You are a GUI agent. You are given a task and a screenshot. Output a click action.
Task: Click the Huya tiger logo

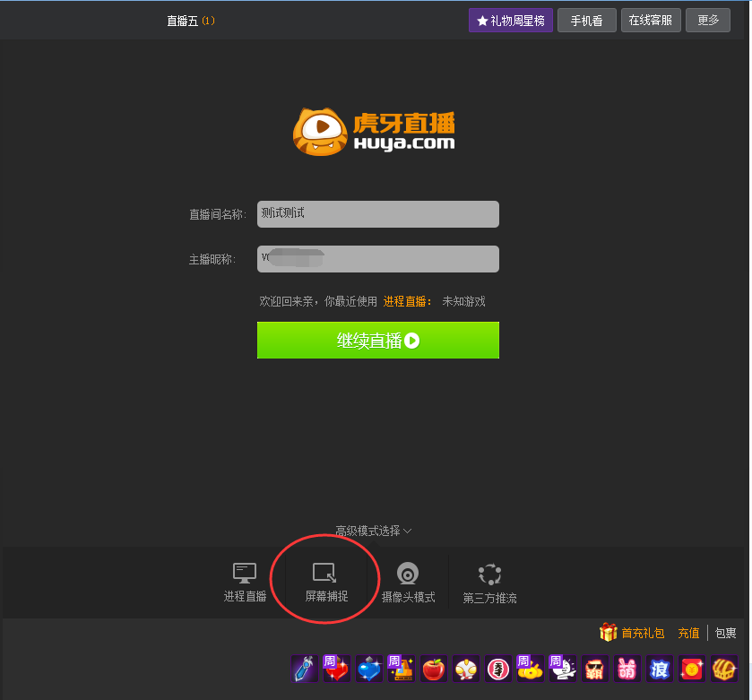coord(320,132)
